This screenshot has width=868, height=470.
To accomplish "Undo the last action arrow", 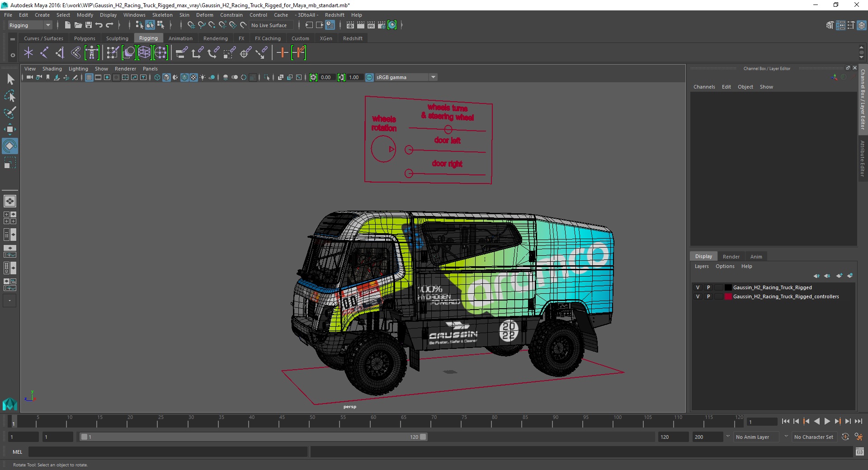I will [x=99, y=25].
